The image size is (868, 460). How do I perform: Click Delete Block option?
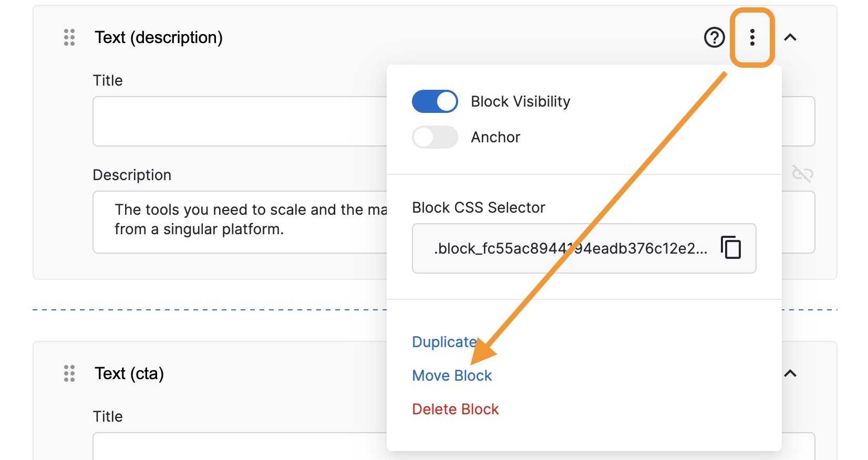[x=455, y=409]
